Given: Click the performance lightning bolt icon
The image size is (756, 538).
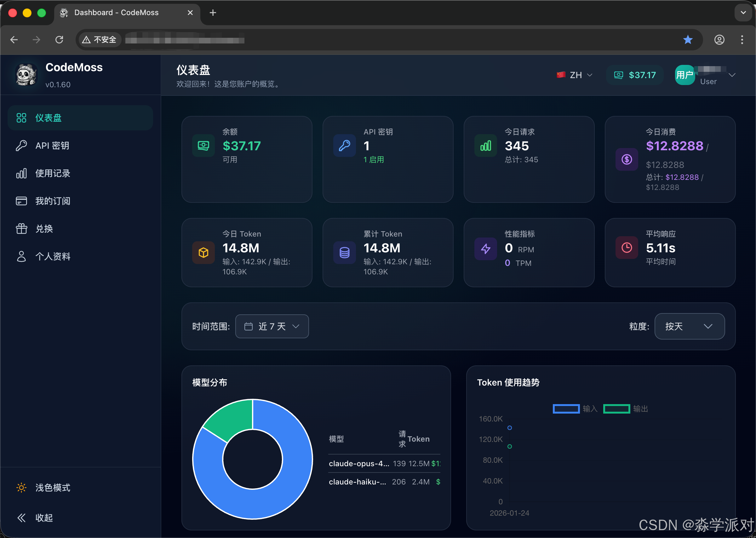Looking at the screenshot, I should coord(485,249).
